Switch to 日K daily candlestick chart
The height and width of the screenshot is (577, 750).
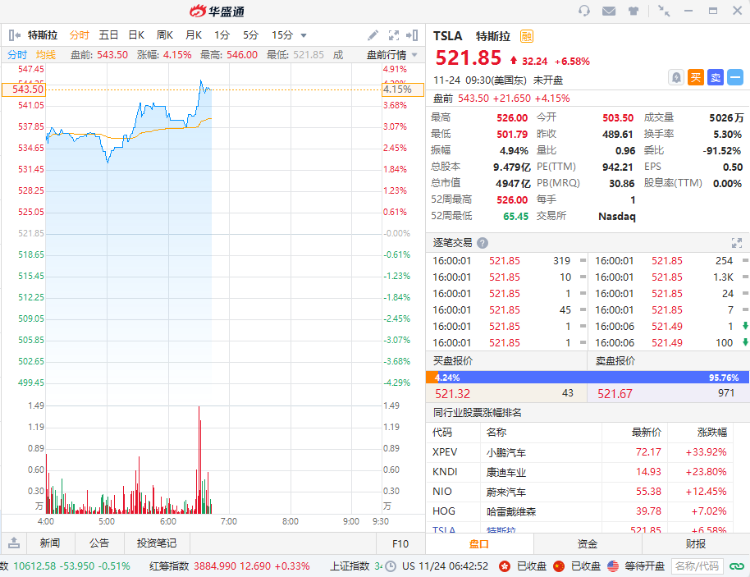coord(136,35)
